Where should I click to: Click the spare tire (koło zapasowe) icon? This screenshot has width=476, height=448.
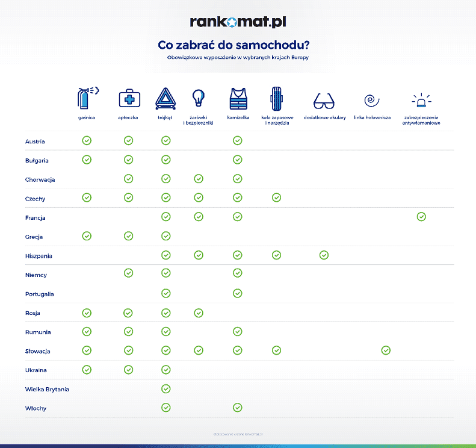276,98
